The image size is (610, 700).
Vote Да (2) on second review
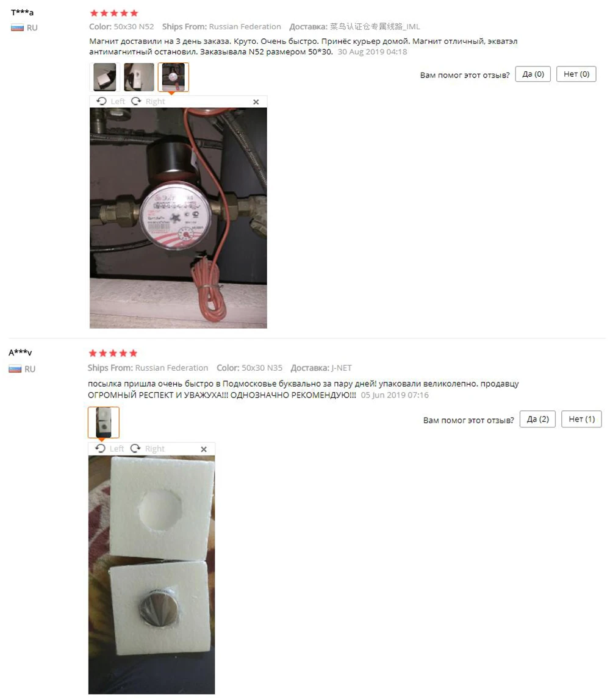[x=537, y=419]
